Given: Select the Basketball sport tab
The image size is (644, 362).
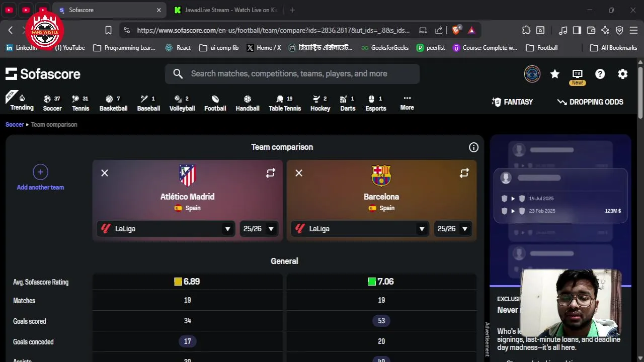Looking at the screenshot, I should click(x=113, y=103).
